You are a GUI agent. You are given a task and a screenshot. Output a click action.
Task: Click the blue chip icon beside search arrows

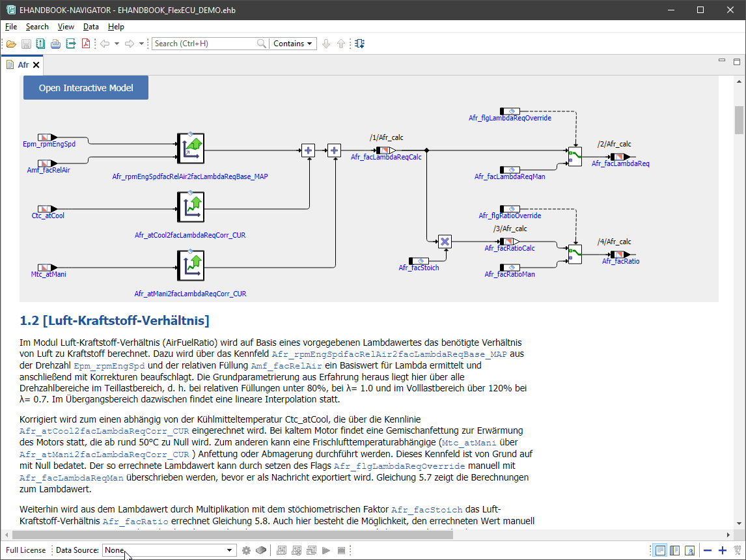click(360, 44)
